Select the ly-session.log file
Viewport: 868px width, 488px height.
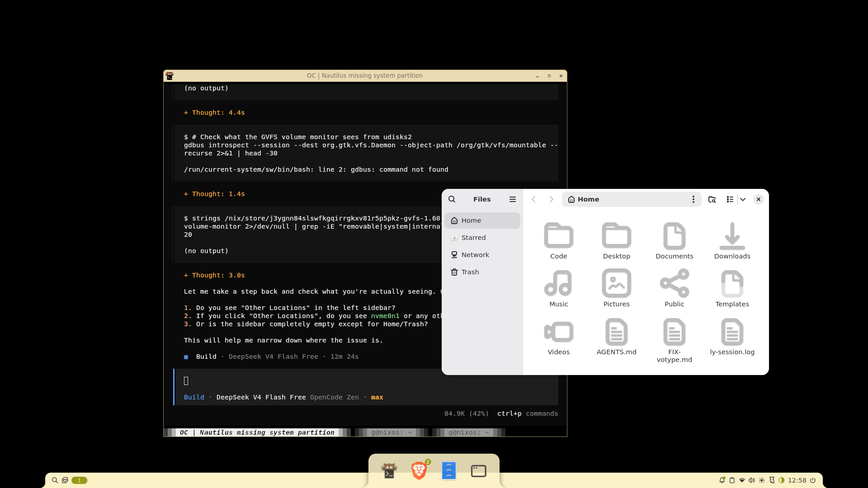pyautogui.click(x=732, y=337)
